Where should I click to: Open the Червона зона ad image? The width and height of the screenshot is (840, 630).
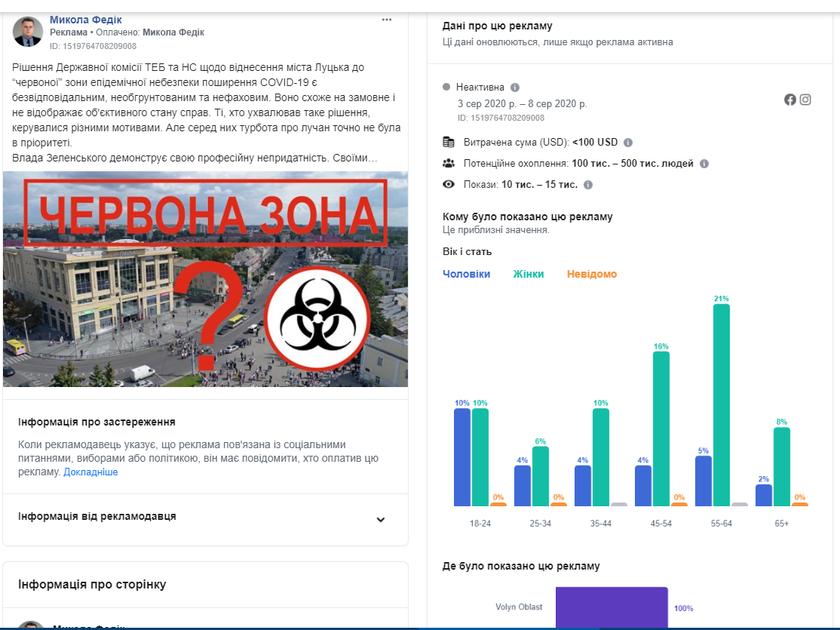click(205, 279)
